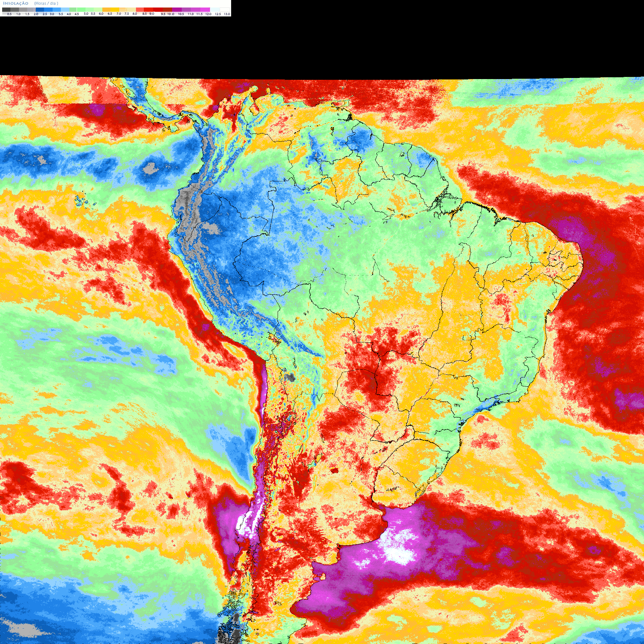Screen dimensions: 644x644
Task: Click the '4.5' legend value
Action: (x=77, y=14)
